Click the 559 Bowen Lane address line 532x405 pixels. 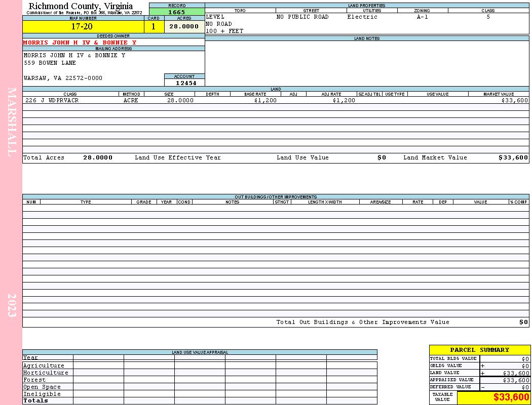point(50,63)
